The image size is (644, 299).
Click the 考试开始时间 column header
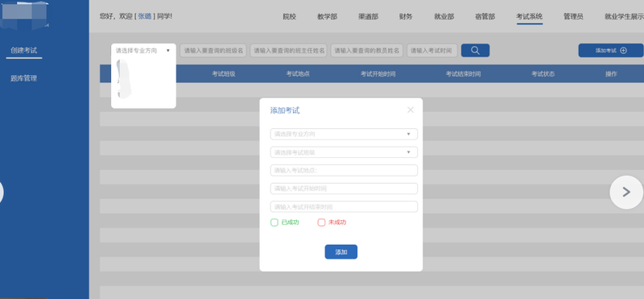(378, 74)
